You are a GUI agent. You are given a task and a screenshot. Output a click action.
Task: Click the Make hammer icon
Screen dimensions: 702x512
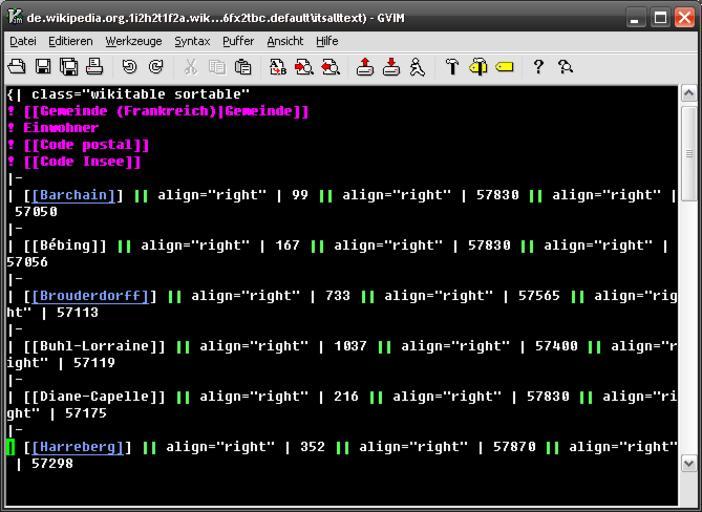click(452, 67)
